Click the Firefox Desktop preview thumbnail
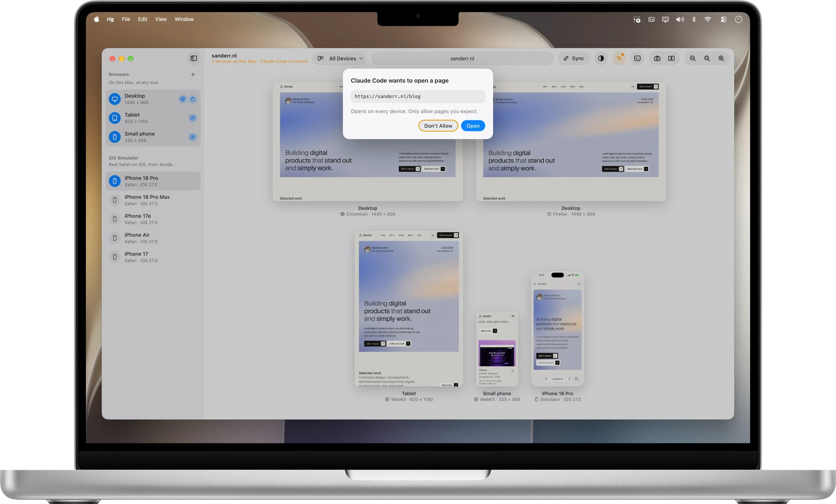Screen dimensions: 836x504 (571, 141)
